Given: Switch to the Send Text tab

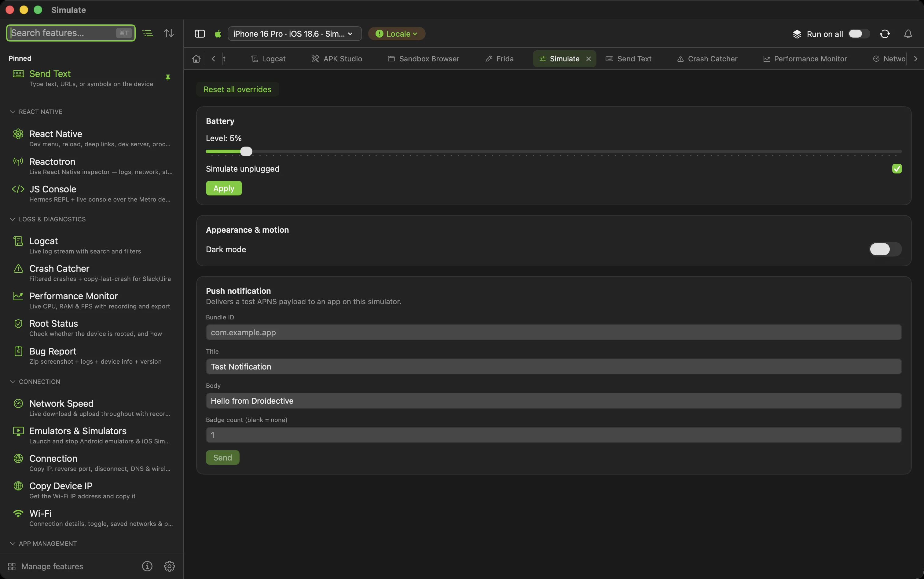Looking at the screenshot, I should coord(628,59).
